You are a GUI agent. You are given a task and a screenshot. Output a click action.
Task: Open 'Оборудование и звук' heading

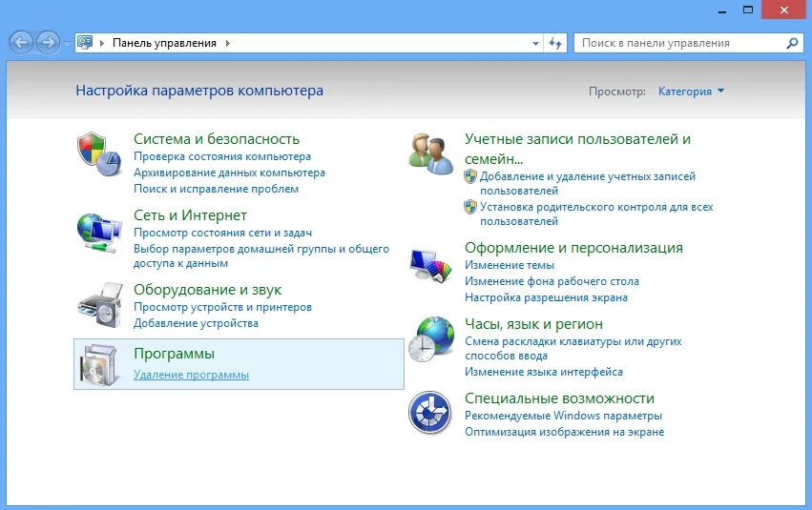pyautogui.click(x=208, y=290)
